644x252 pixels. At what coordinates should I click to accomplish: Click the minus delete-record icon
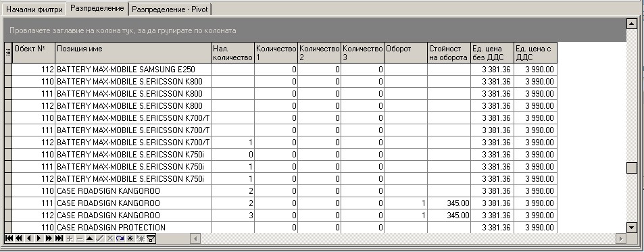coord(80,238)
